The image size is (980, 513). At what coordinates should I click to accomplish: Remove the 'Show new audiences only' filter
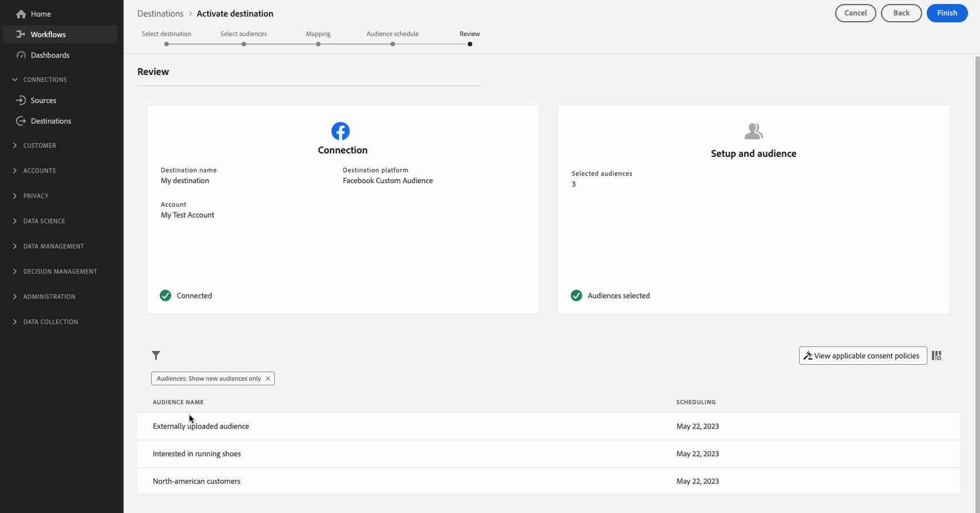click(x=267, y=378)
